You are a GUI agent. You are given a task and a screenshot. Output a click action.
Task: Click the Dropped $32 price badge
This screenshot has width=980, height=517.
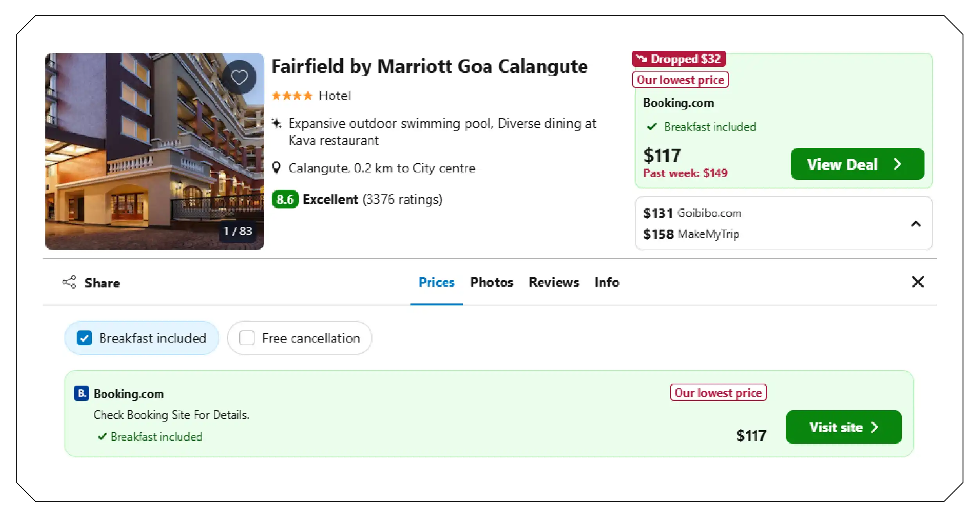click(679, 59)
